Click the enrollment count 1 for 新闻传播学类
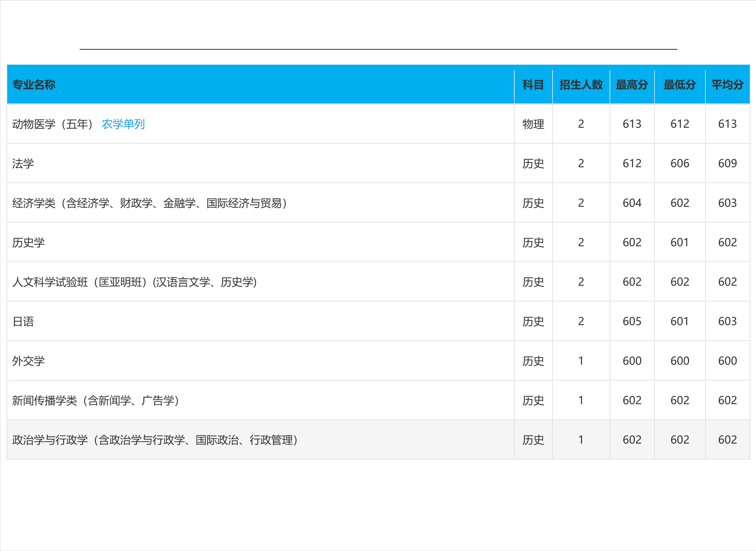Viewport: 756px width, 551px height. point(581,400)
